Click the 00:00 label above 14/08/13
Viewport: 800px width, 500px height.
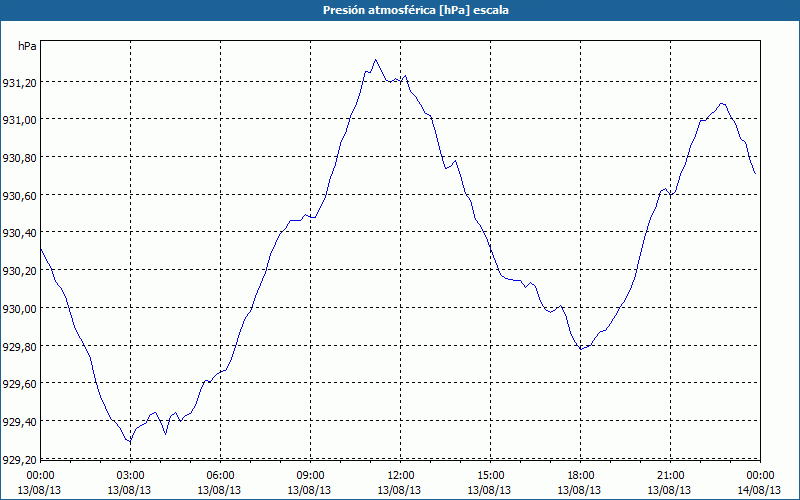[760, 476]
